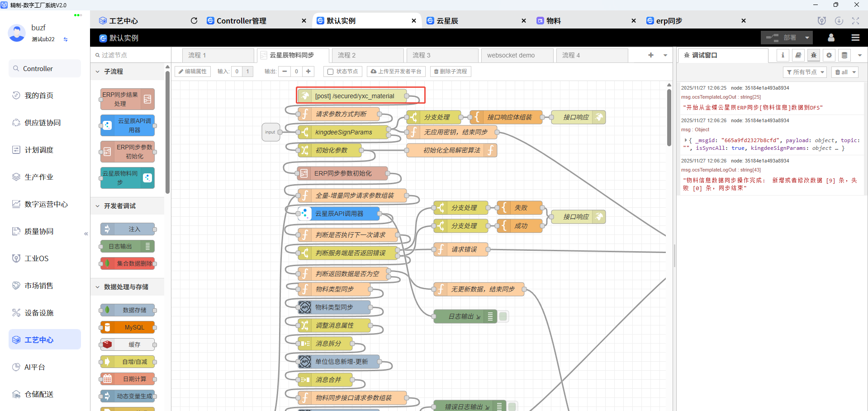Open the 'all' delete scope dropdown
The image size is (868, 411).
pos(844,72)
